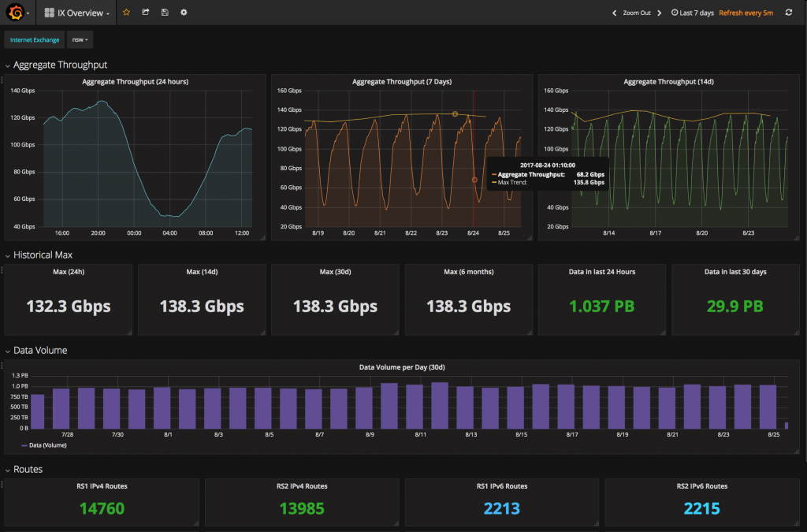
Task: Open Data Volume per Day (30d) panel menu
Action: (403, 367)
